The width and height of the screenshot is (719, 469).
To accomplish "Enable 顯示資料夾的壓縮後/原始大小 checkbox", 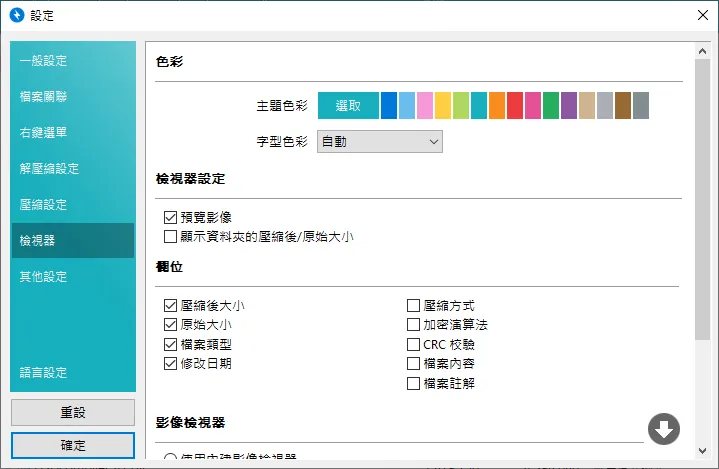I will tap(170, 237).
